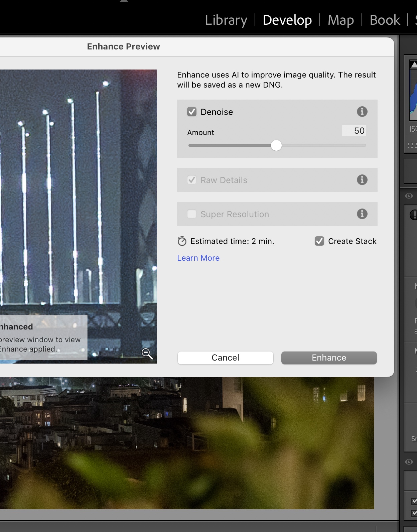The height and width of the screenshot is (532, 417).
Task: Click the 'Estimated time: 2 min.' text
Action: coord(232,241)
